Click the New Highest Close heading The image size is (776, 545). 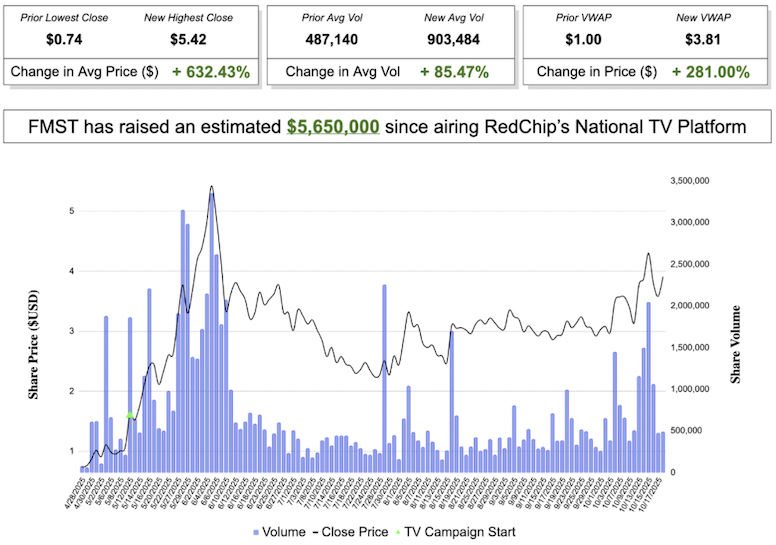pos(189,18)
